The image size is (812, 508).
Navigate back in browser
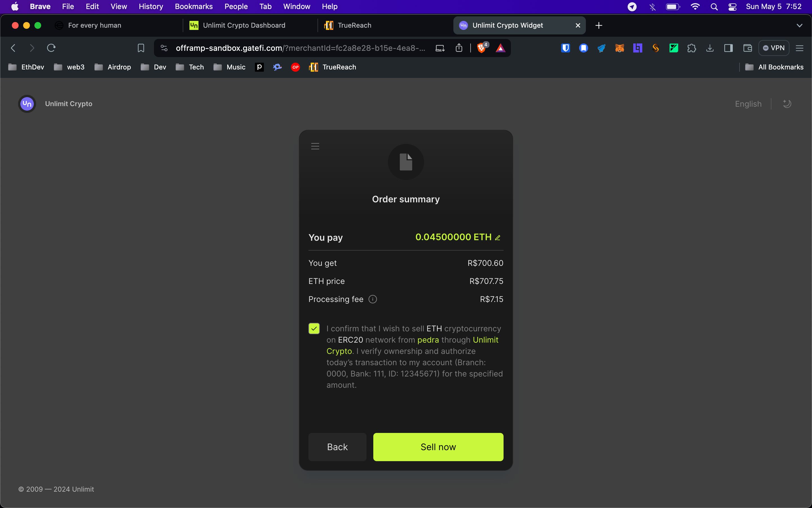[13, 48]
